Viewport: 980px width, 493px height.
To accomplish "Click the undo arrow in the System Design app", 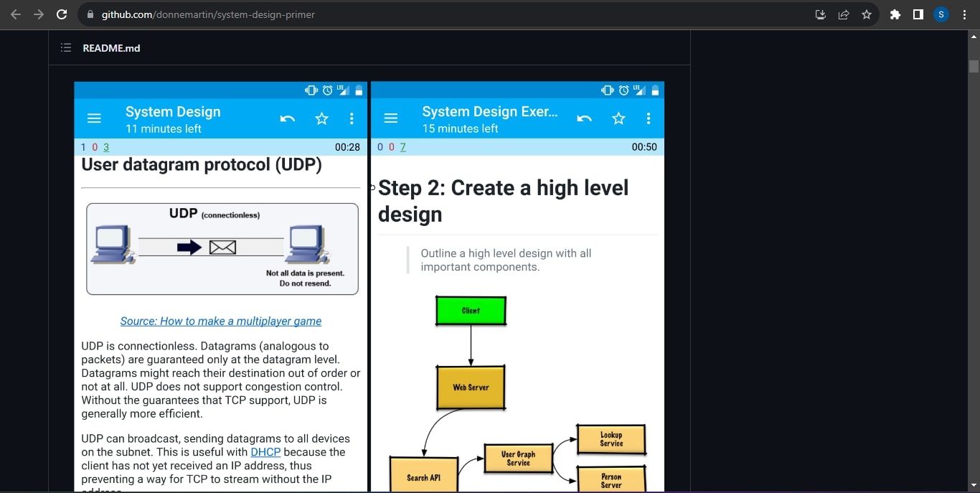I will [x=287, y=118].
